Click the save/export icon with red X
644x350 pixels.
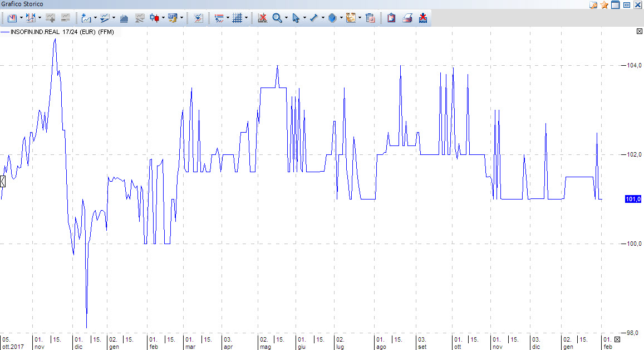tap(423, 18)
